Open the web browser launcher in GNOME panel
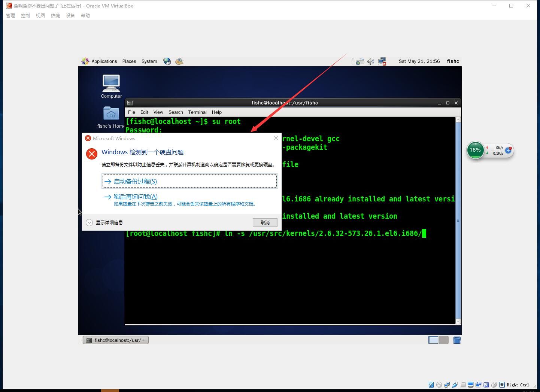The image size is (540, 392). point(167,61)
